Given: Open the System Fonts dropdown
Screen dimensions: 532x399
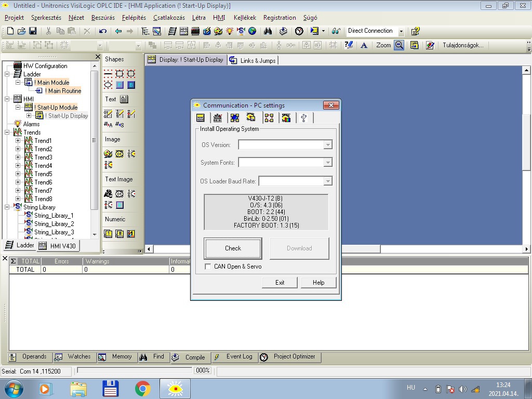Looking at the screenshot, I should pyautogui.click(x=327, y=163).
